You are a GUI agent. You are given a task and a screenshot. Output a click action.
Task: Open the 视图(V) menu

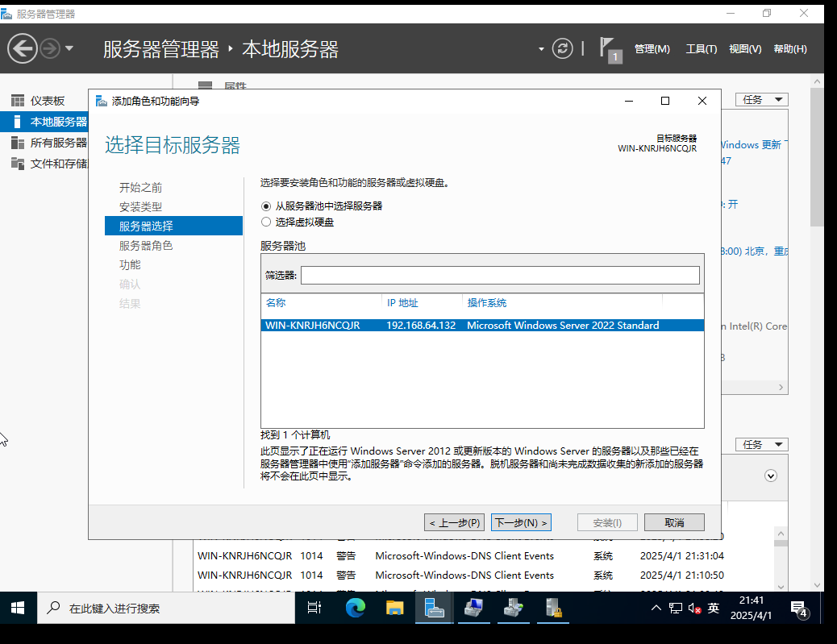[745, 49]
